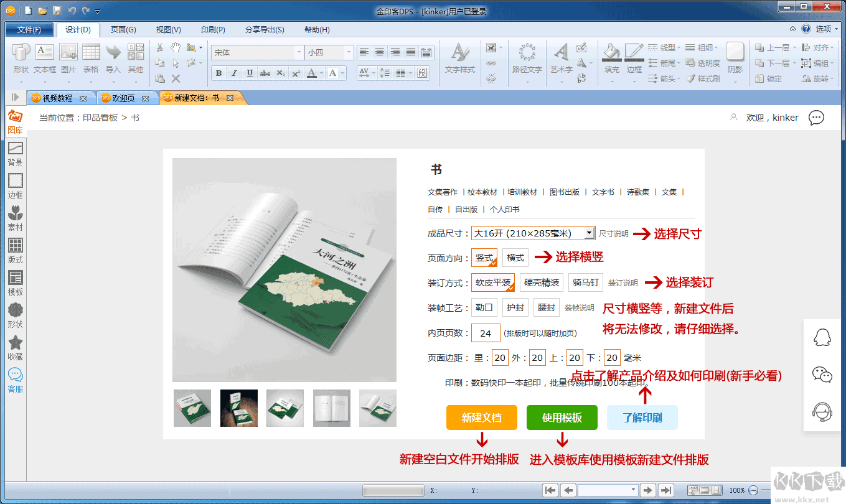Open the font size dropdown 小四
This screenshot has height=504, width=846.
coord(349,53)
